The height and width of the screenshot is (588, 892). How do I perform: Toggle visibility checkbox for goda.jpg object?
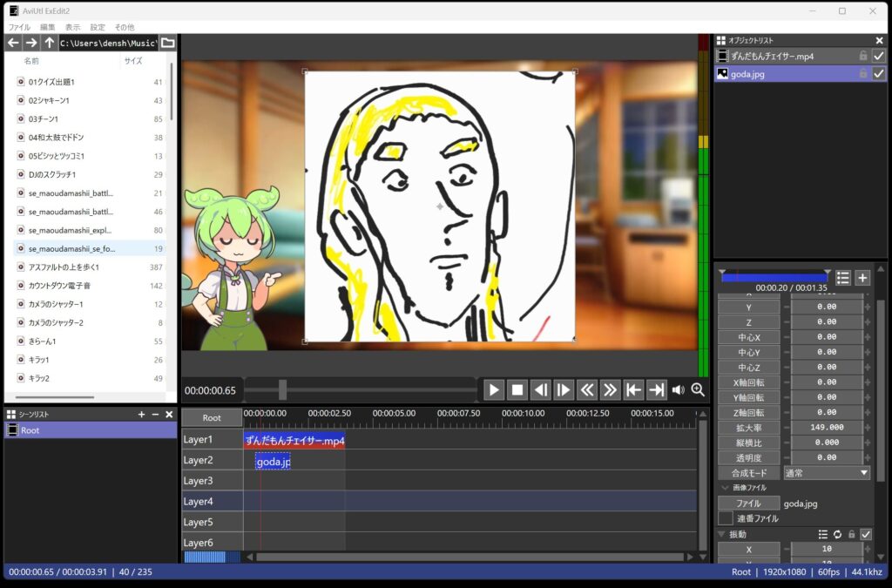[x=878, y=74]
